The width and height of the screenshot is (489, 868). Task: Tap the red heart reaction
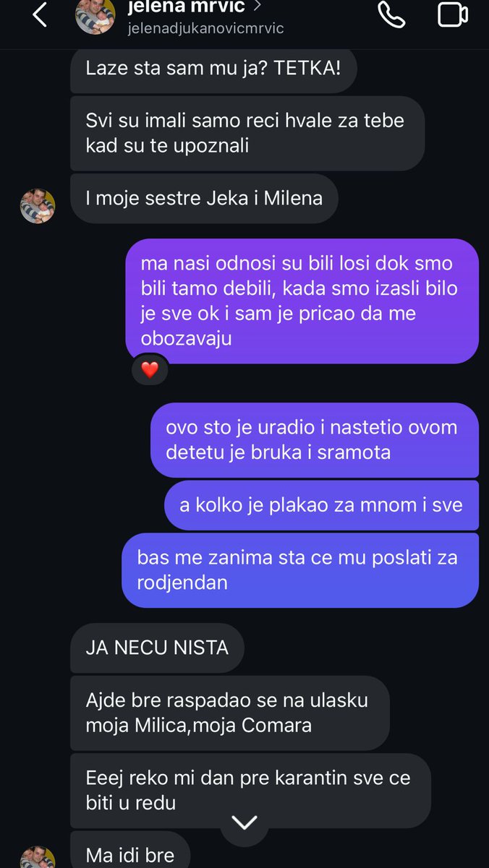pos(150,370)
